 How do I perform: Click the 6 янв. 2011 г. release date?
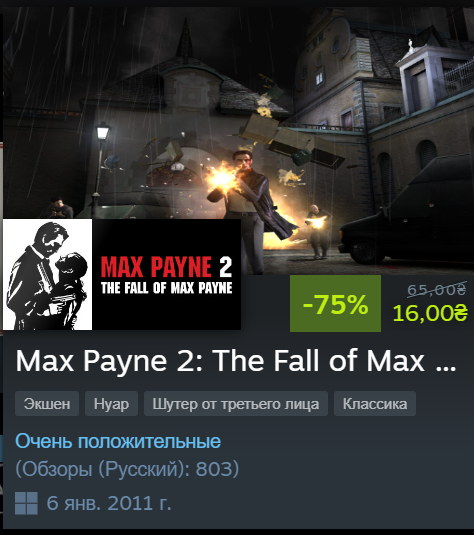tap(109, 503)
